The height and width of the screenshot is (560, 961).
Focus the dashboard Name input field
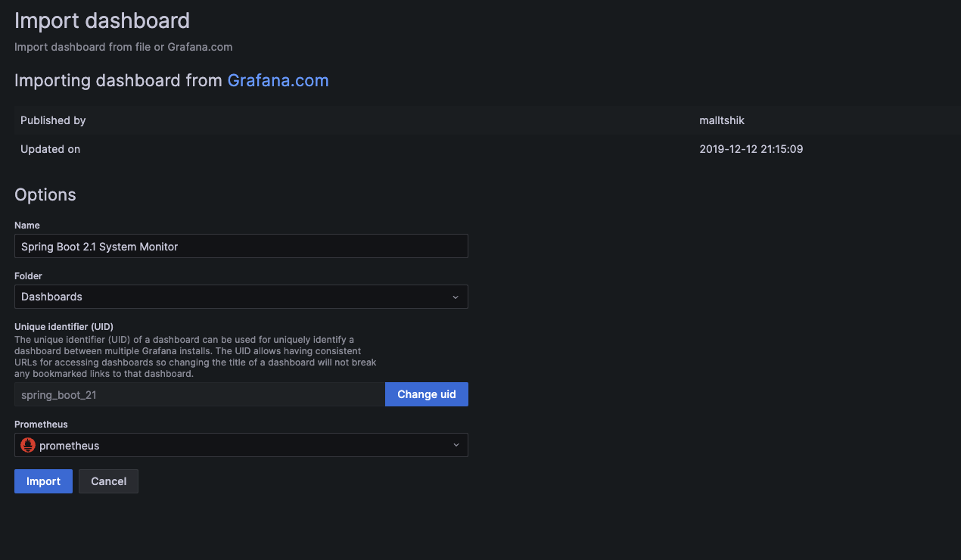(x=241, y=246)
